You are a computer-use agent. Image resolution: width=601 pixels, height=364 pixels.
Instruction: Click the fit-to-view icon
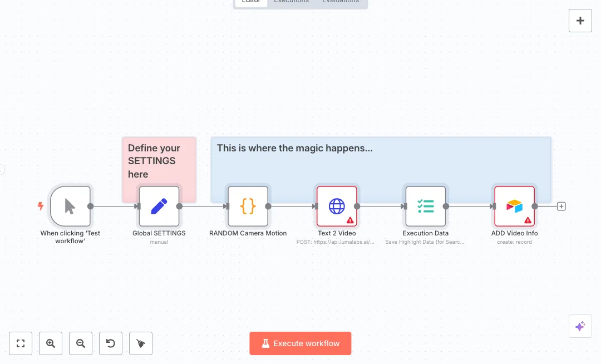[x=21, y=343]
